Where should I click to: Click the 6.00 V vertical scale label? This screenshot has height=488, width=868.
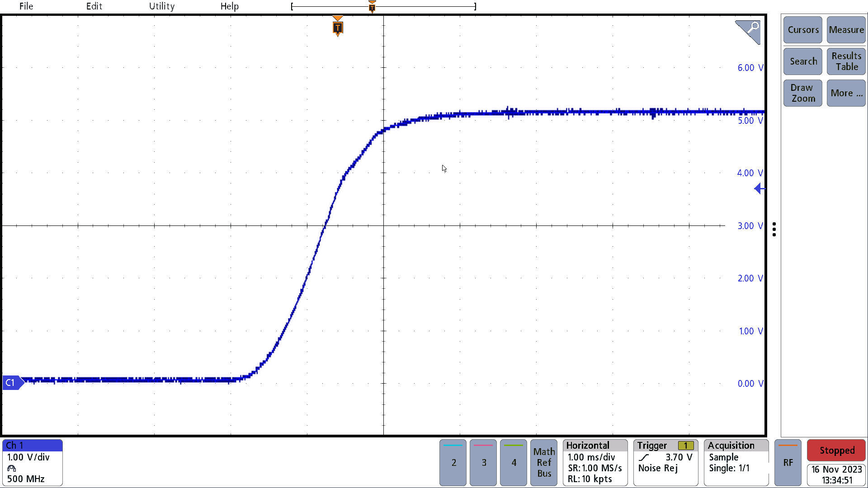(x=750, y=68)
